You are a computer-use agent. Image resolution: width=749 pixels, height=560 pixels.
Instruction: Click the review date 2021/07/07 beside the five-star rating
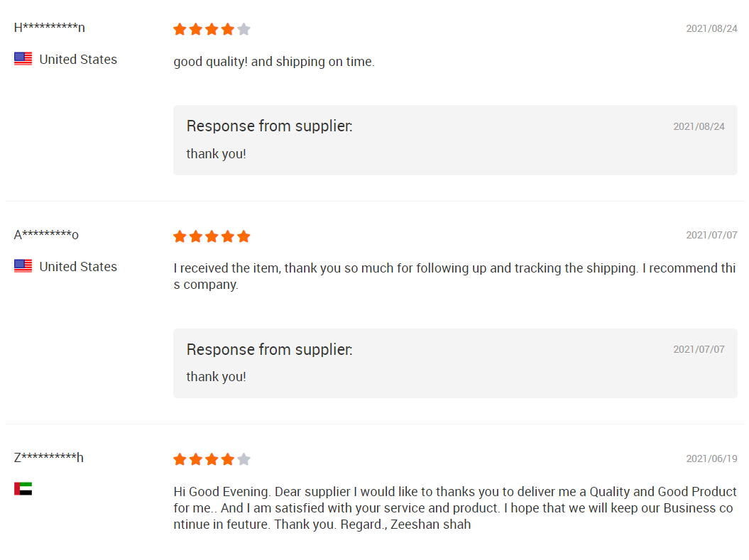[711, 235]
